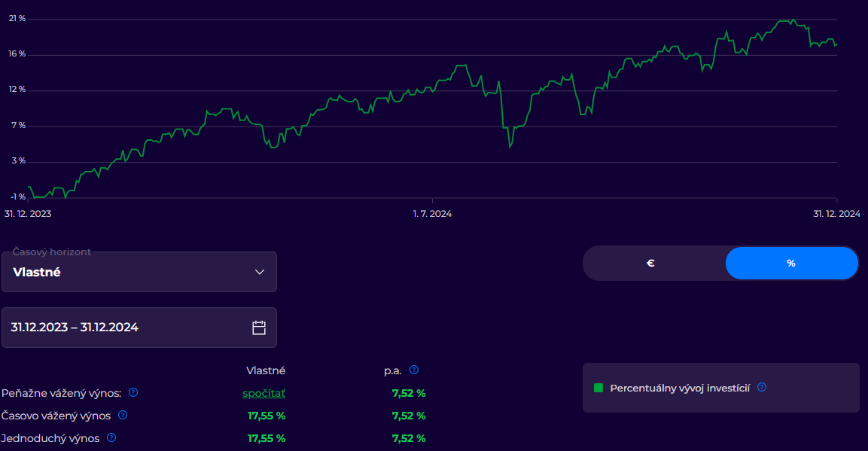Click the Vlastné column header
This screenshot has height=451, width=868.
pyautogui.click(x=266, y=370)
